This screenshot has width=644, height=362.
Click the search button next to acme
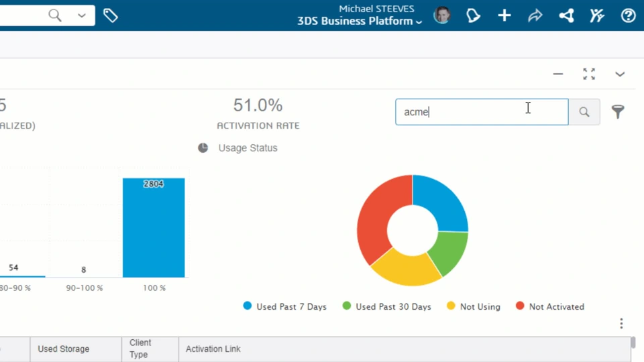click(584, 112)
